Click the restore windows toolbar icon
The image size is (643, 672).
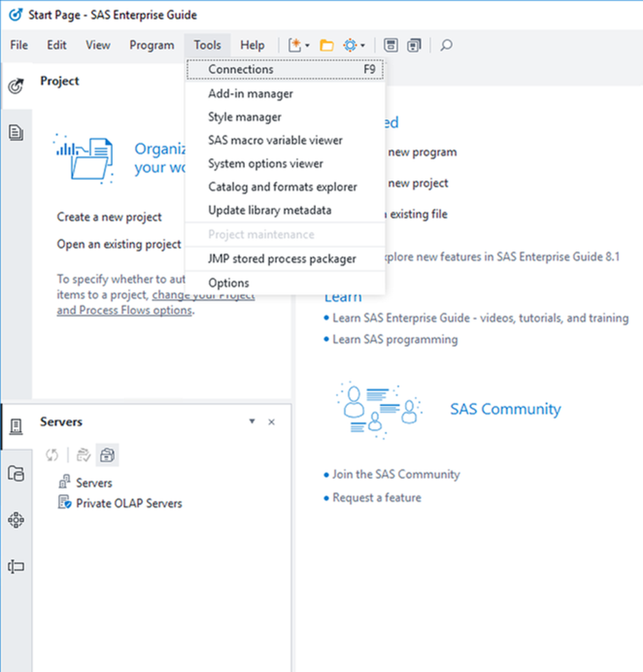tap(414, 45)
